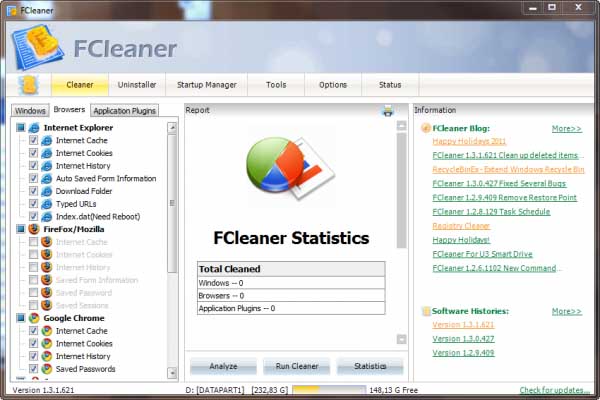Click the Firefox icon beside Saved Sessions
Image resolution: width=600 pixels, height=400 pixels.
pyautogui.click(x=47, y=305)
